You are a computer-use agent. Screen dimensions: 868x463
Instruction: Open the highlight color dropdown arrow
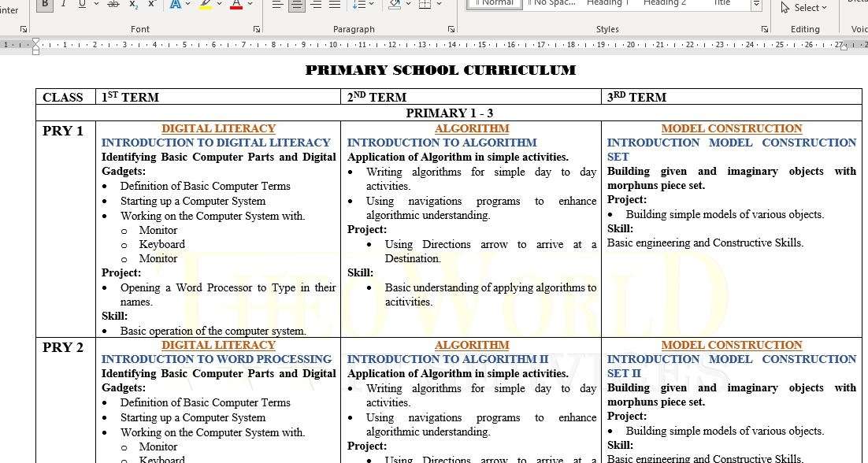click(x=219, y=4)
